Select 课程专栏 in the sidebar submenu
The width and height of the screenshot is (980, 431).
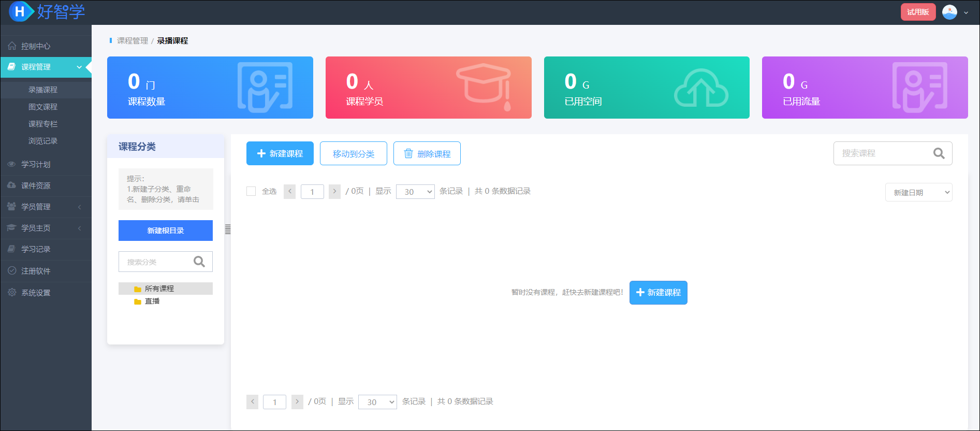point(43,124)
